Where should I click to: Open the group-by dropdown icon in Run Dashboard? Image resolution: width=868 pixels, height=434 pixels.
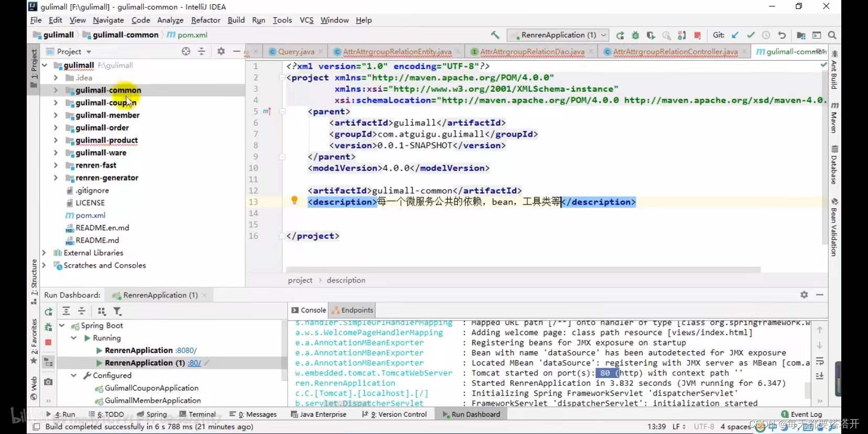click(102, 311)
